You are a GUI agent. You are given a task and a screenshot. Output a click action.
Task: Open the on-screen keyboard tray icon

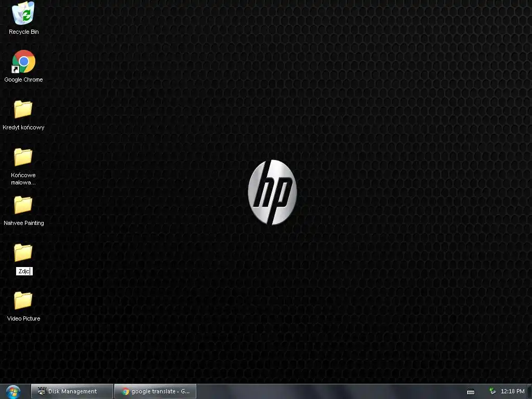click(x=471, y=392)
